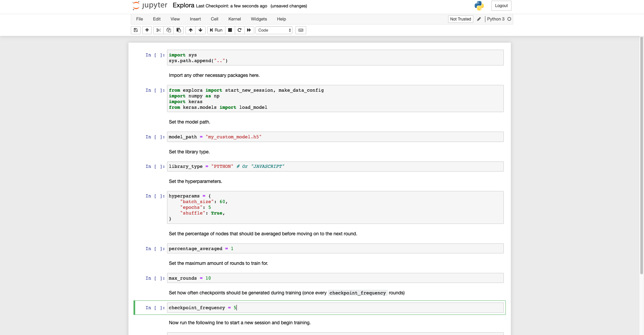Click the Jupyter logo
644x335 pixels.
click(x=150, y=5)
